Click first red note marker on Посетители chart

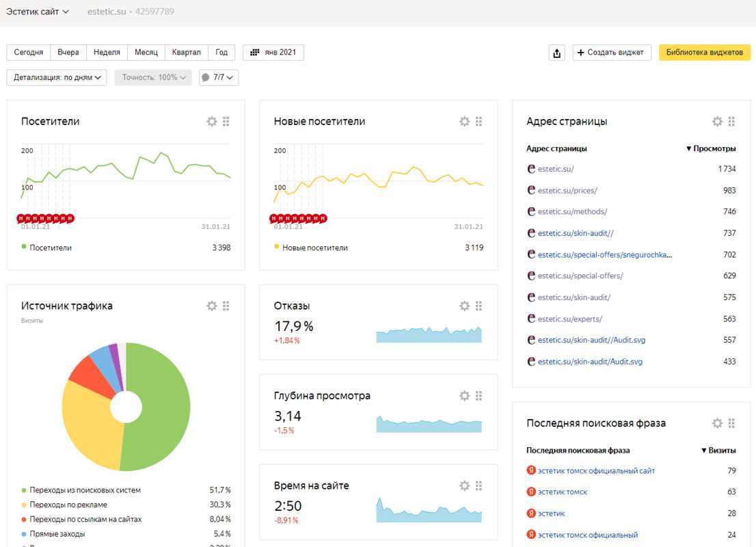21,219
